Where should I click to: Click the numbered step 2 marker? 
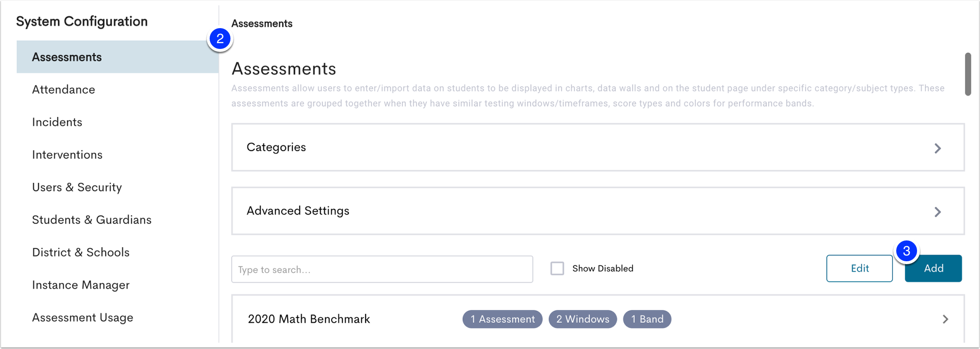tap(220, 39)
